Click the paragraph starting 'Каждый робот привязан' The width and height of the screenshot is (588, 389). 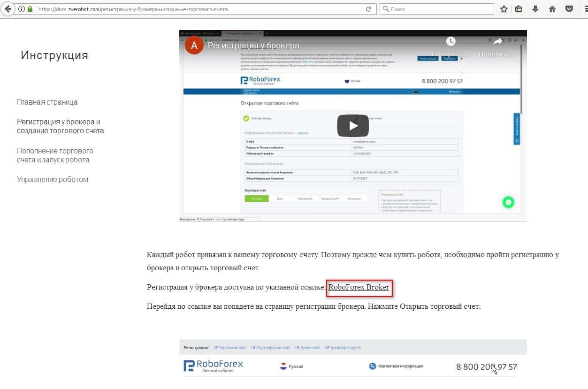(x=353, y=261)
